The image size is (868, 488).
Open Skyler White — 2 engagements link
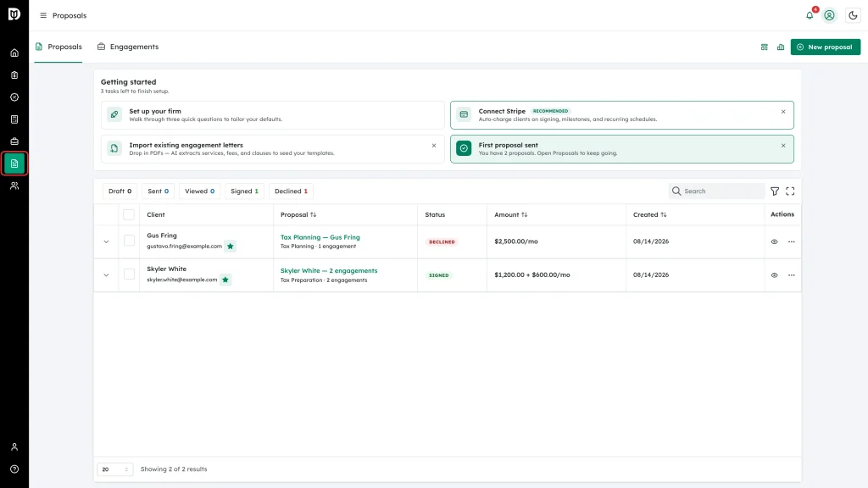329,270
